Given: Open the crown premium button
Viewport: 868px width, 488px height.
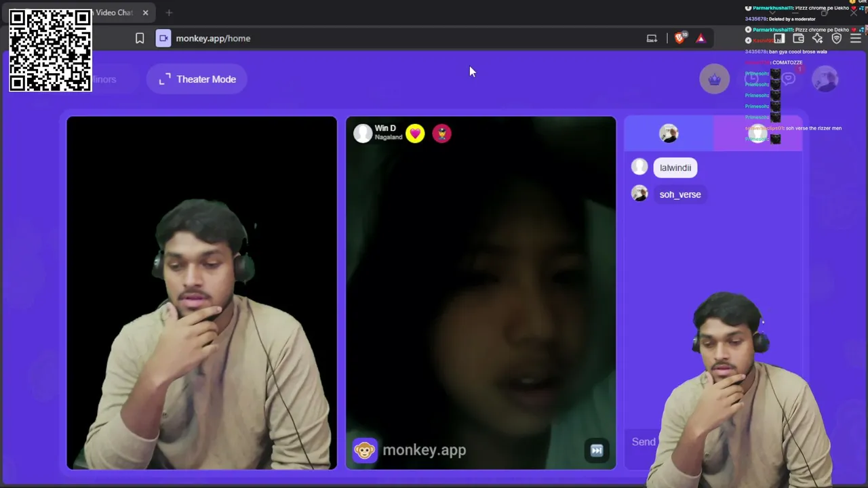Looking at the screenshot, I should tap(714, 79).
